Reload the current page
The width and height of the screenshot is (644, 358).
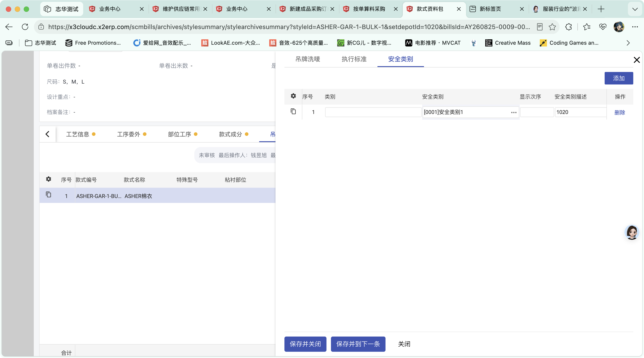(x=25, y=27)
